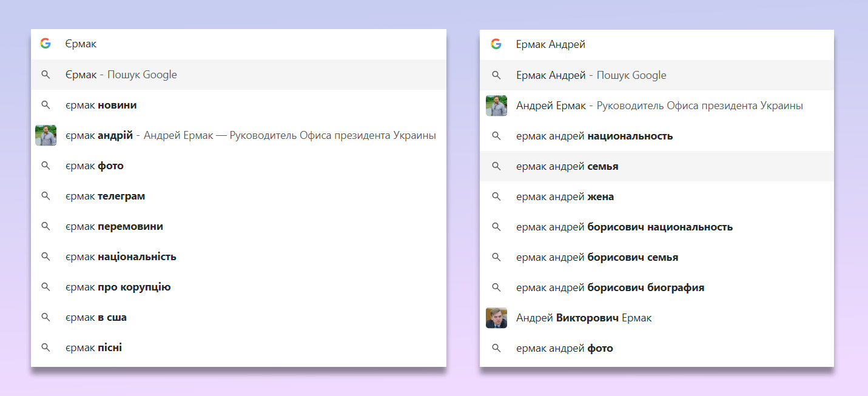Viewport: 868px width, 396px height.
Task: Pick ермак андрей жена suggestion
Action: pos(657,196)
